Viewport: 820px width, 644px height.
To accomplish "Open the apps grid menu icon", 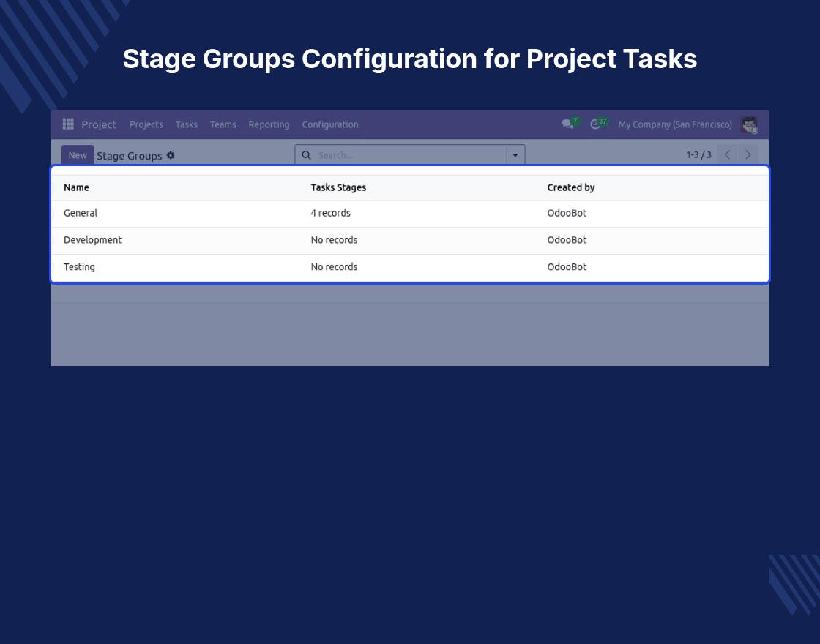I will pyautogui.click(x=68, y=124).
